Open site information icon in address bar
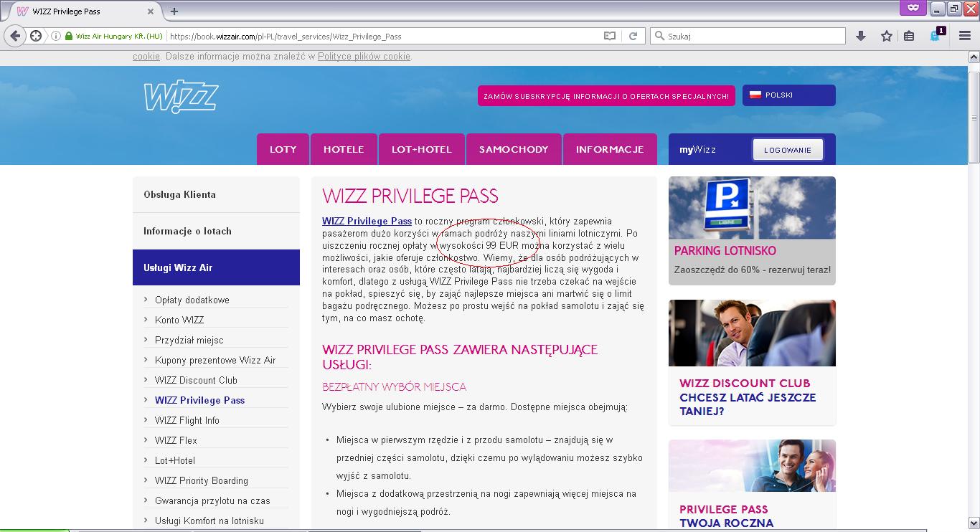This screenshot has height=532, width=980. click(55, 36)
